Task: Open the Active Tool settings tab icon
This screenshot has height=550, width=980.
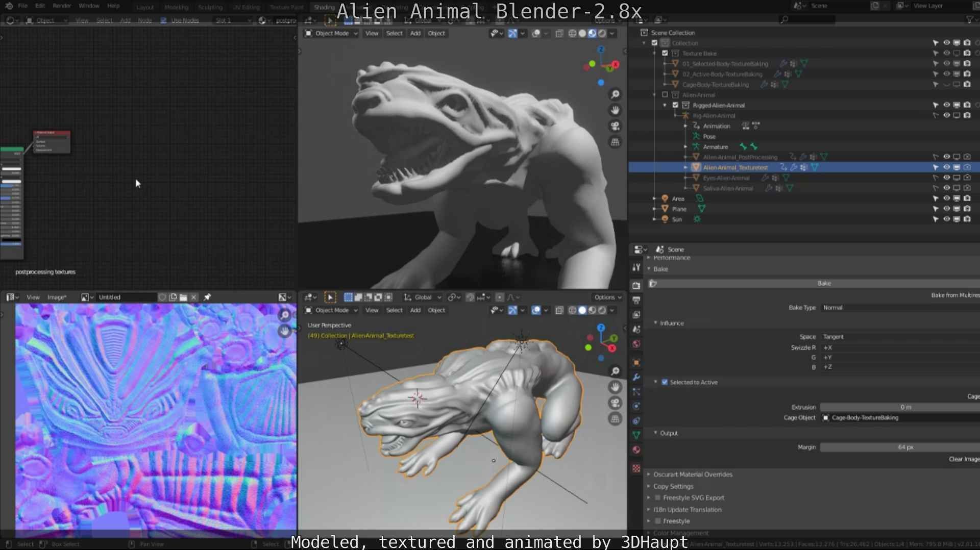Action: click(636, 267)
